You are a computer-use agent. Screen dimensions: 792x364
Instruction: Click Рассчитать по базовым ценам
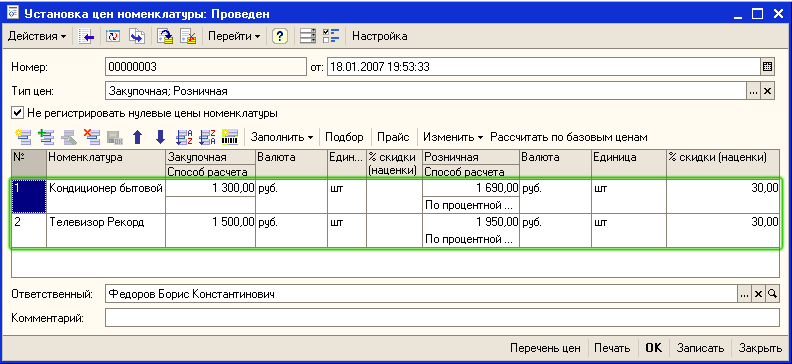[x=569, y=137]
